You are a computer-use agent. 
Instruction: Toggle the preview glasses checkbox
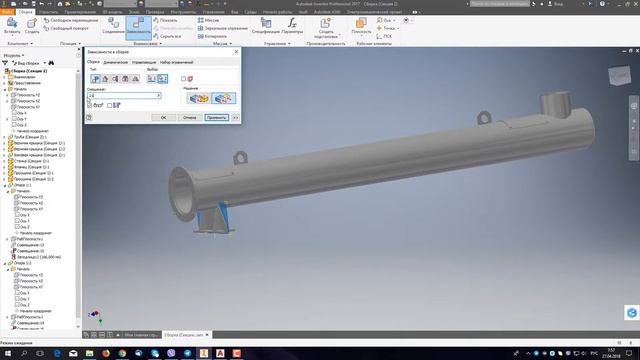[90, 105]
